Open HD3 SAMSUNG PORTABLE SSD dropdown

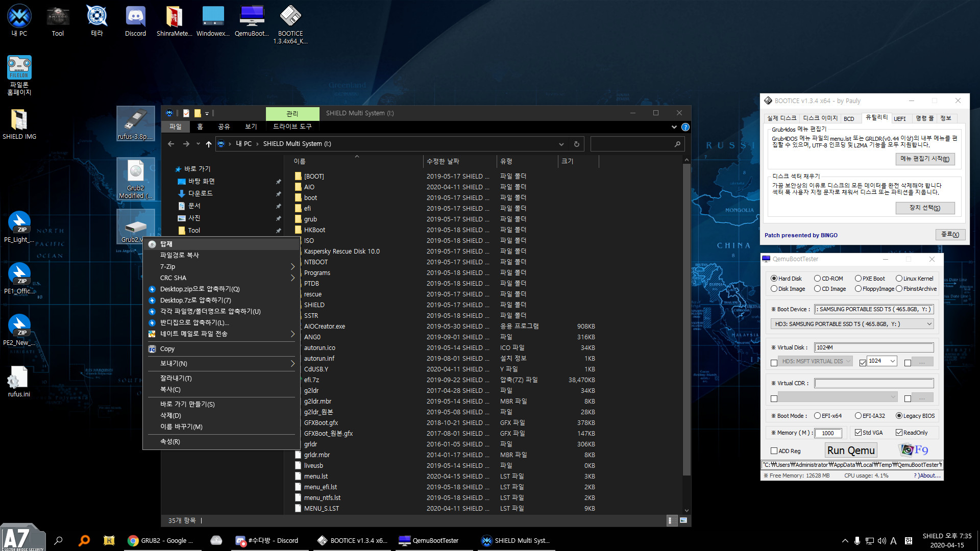852,324
